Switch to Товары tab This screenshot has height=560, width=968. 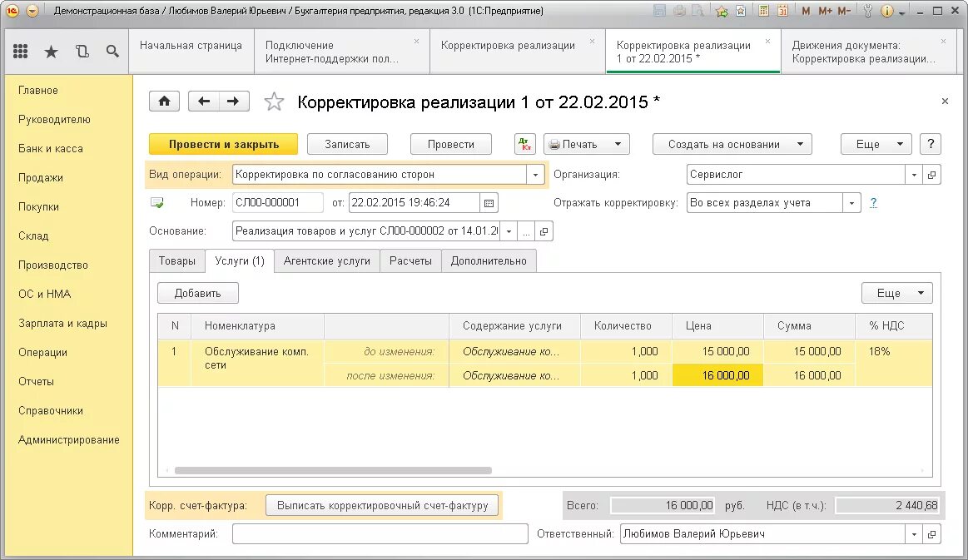coord(177,260)
